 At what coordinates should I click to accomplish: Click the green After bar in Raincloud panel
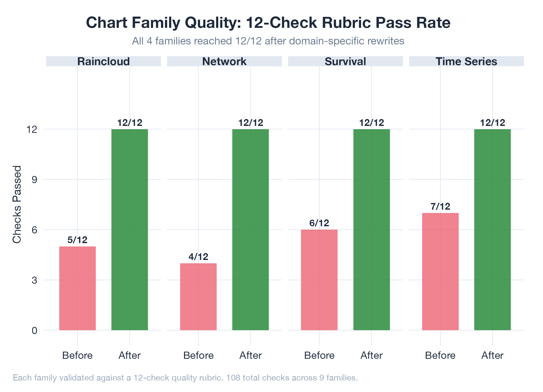(x=130, y=229)
